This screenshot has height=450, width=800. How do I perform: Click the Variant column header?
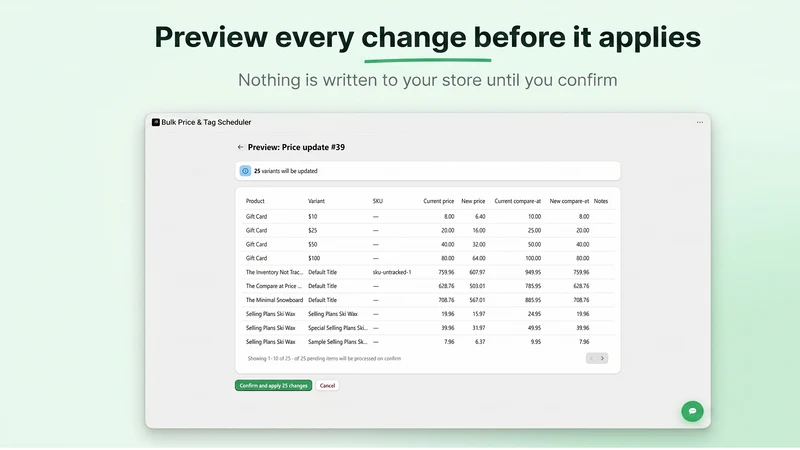click(316, 201)
